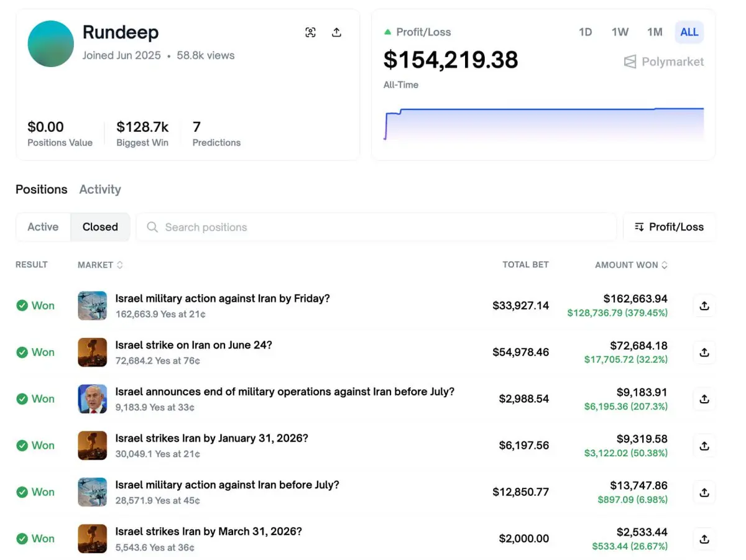
Task: Select the 1D profit/loss range
Action: click(585, 32)
